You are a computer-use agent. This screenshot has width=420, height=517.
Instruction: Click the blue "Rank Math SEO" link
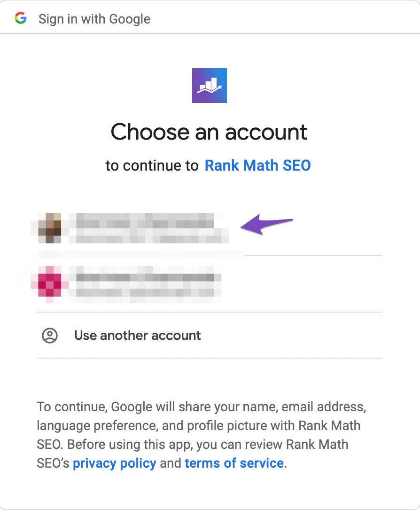tap(257, 165)
